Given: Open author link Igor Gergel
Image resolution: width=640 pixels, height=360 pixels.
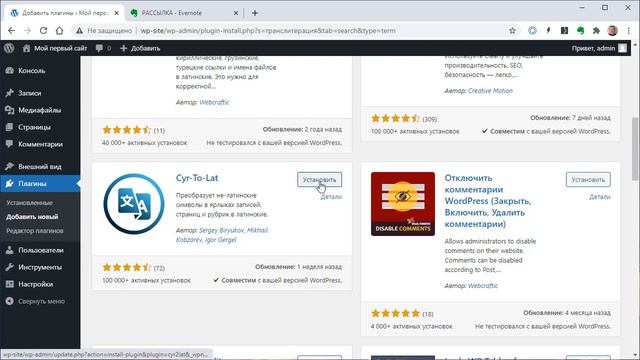Looking at the screenshot, I should [220, 240].
